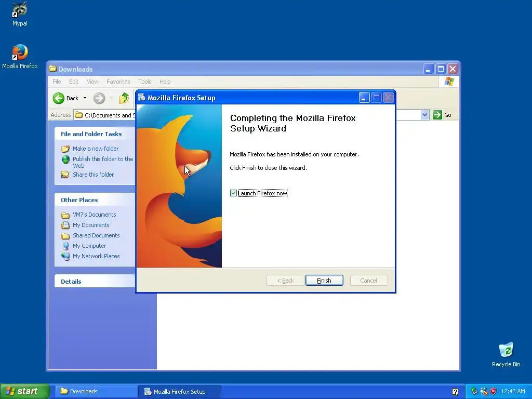Expand the Address bar dropdown list
This screenshot has width=532, height=399.
point(424,115)
